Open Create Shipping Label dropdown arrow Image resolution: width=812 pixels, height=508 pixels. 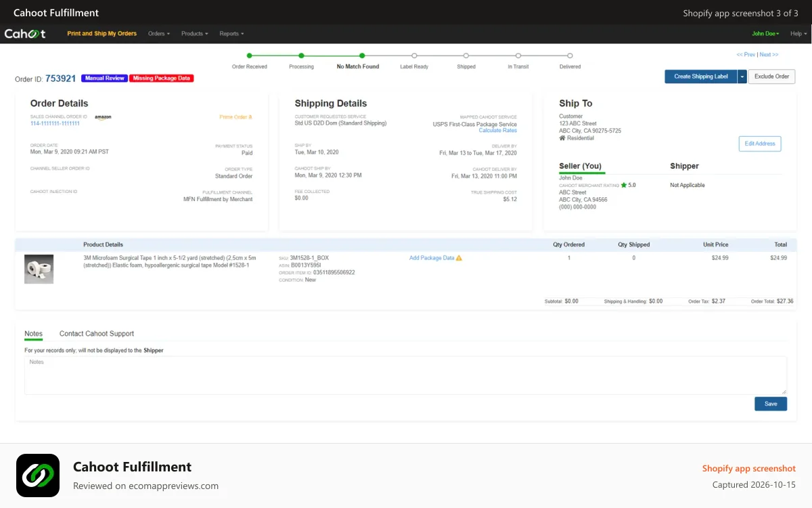742,77
